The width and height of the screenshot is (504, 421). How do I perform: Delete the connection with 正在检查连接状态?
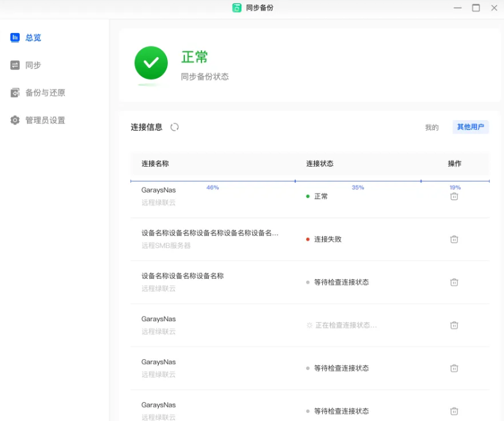click(x=454, y=325)
